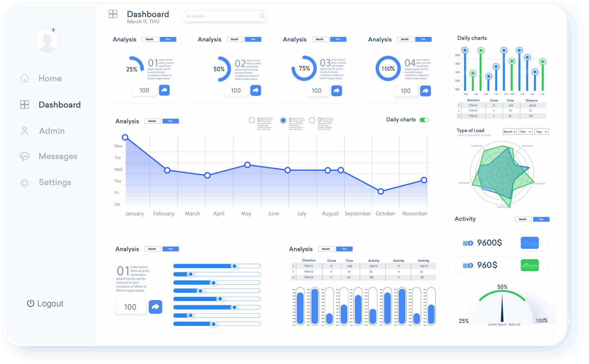
Task: Select the first unselected radio option 01
Action: pyautogui.click(x=252, y=120)
